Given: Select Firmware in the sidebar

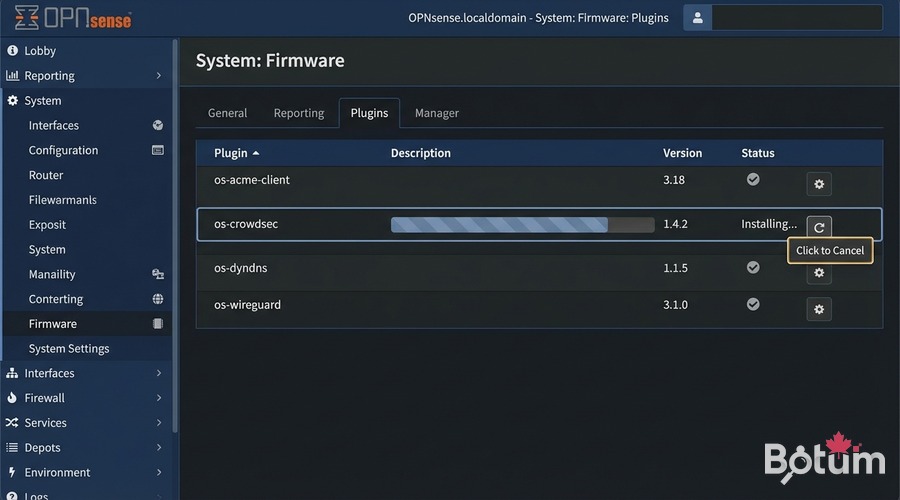Looking at the screenshot, I should click(52, 323).
